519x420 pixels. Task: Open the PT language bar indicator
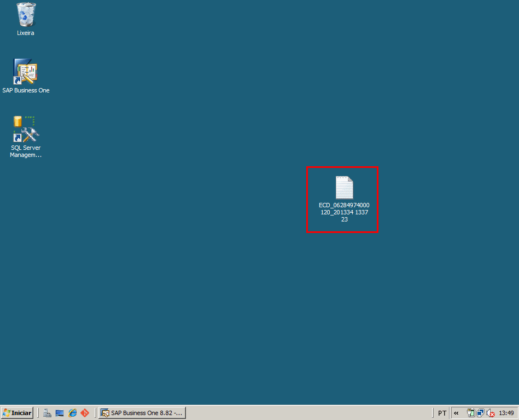click(x=442, y=413)
